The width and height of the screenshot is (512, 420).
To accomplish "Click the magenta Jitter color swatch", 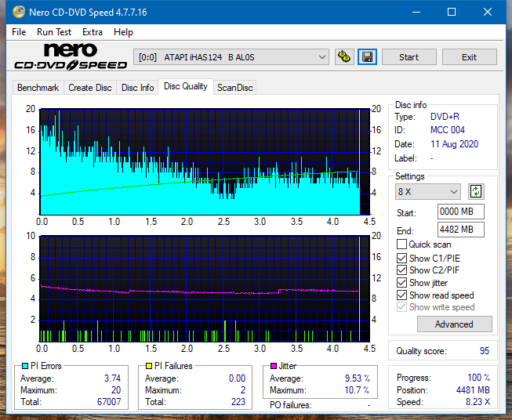I will [274, 366].
